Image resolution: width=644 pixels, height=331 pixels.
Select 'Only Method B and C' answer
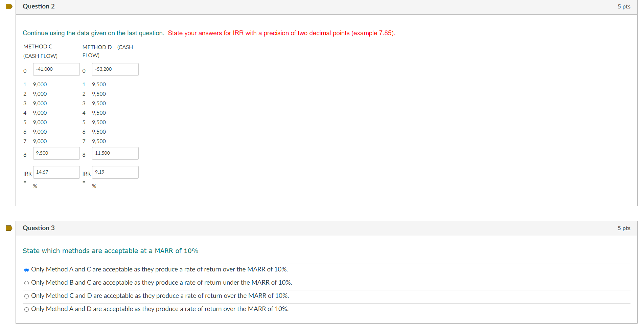pyautogui.click(x=26, y=283)
